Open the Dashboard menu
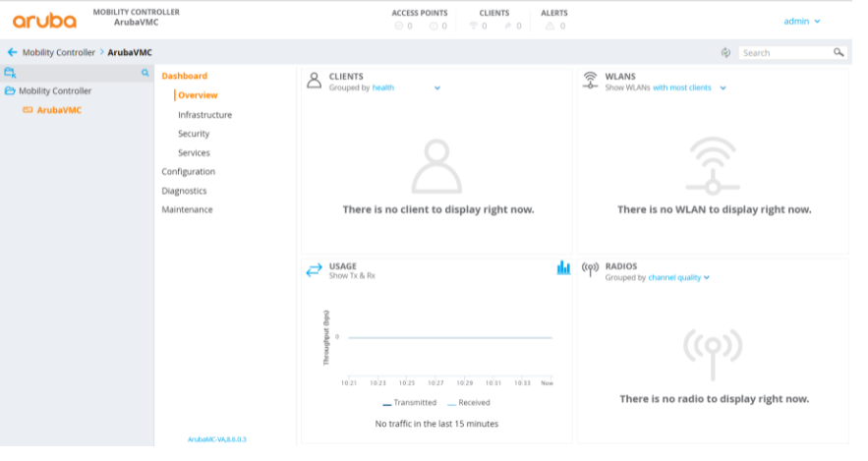Image resolution: width=868 pixels, height=461 pixels. pos(185,76)
